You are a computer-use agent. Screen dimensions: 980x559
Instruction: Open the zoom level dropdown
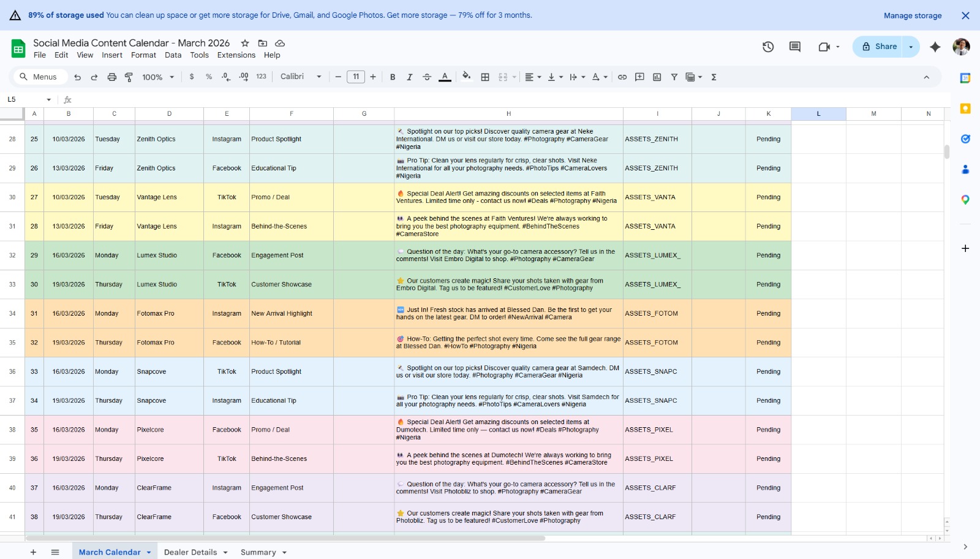click(x=158, y=77)
